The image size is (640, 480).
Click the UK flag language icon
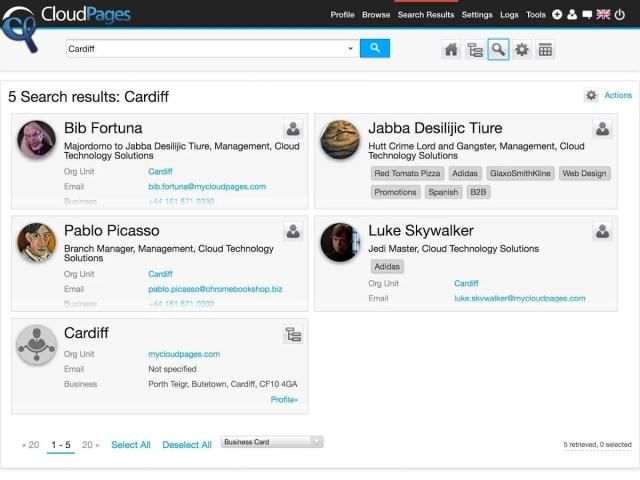point(603,15)
